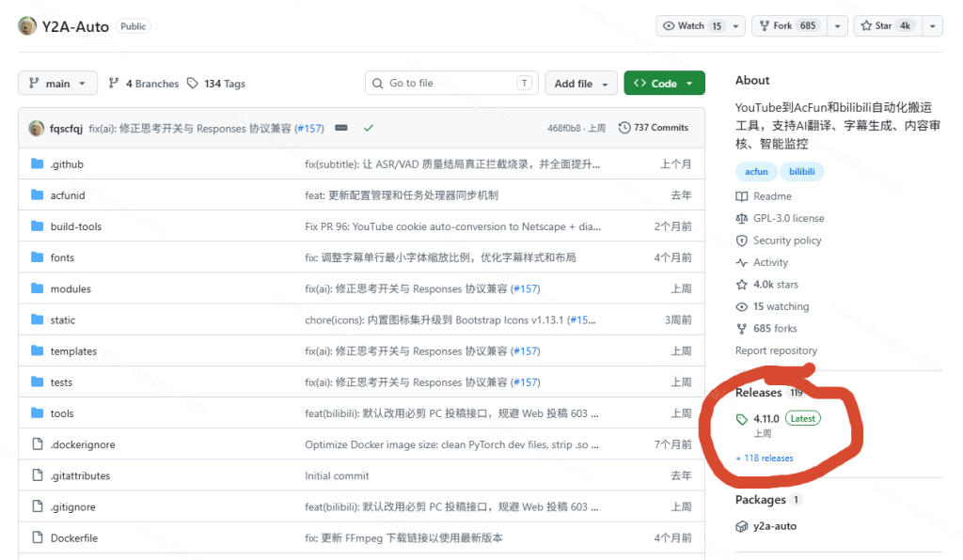Open the green Code menu
The image size is (963, 560).
[x=664, y=83]
